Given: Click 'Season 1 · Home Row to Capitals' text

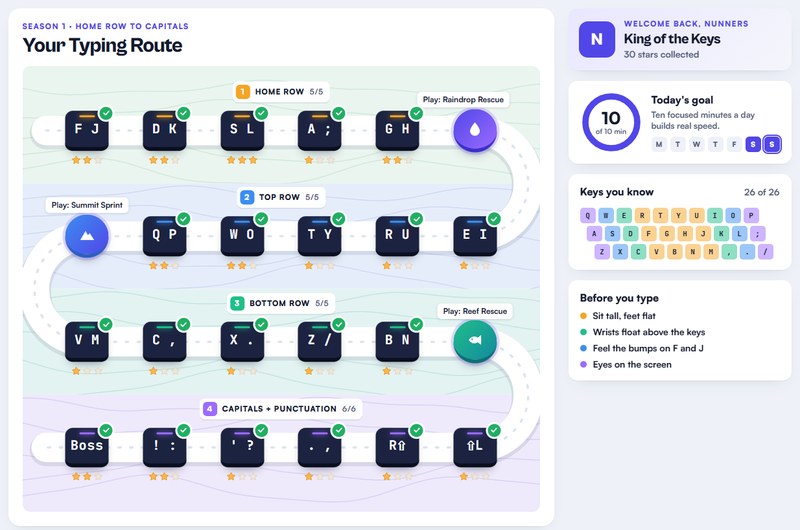Looking at the screenshot, I should click(x=105, y=26).
